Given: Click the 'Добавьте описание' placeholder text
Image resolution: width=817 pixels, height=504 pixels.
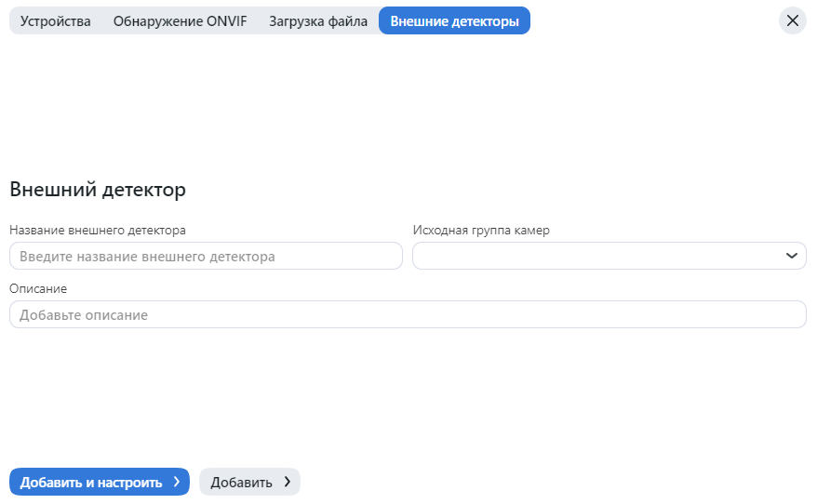Looking at the screenshot, I should click(84, 315).
